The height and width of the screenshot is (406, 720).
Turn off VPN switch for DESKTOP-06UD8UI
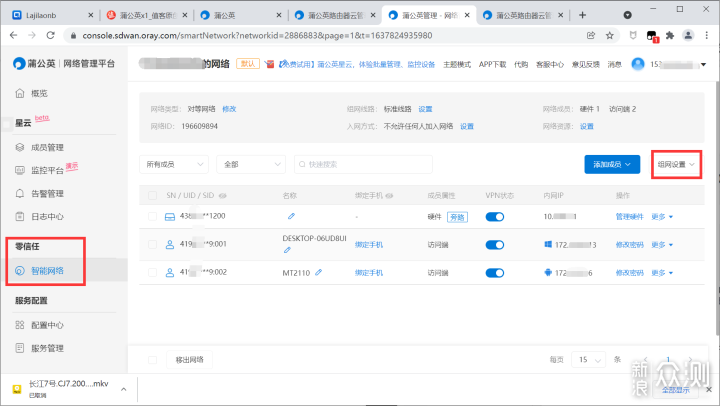[495, 245]
